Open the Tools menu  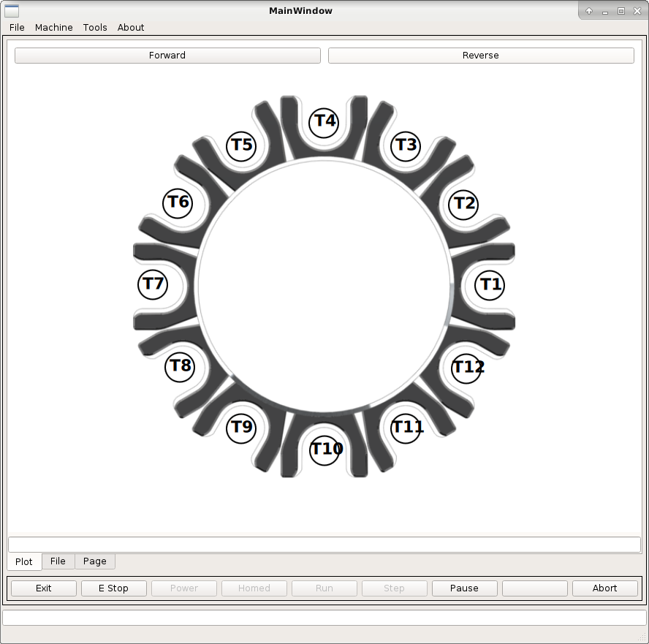(95, 27)
